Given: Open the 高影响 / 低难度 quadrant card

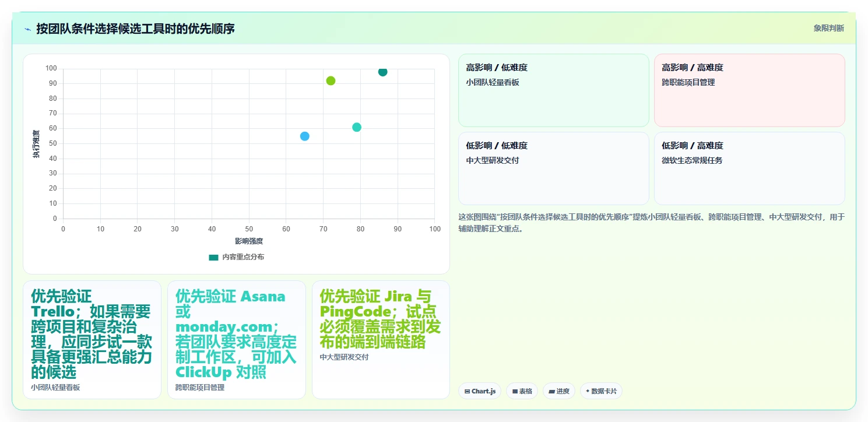Looking at the screenshot, I should click(x=553, y=90).
